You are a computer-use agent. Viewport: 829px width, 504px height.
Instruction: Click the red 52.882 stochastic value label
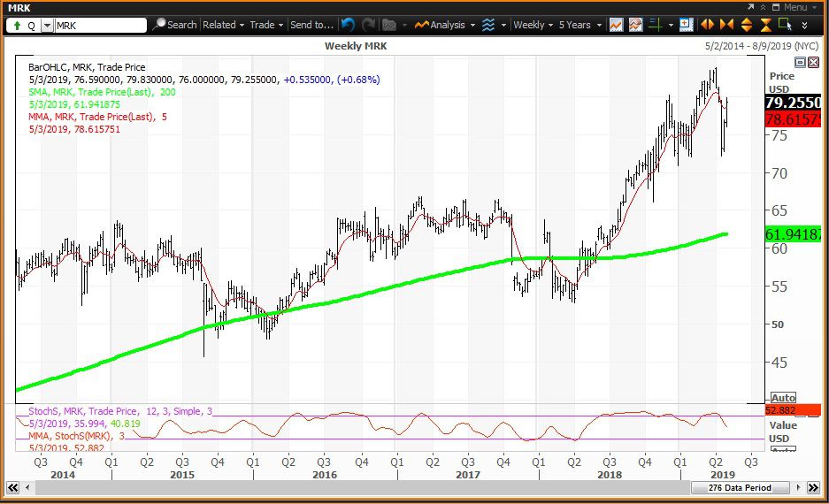[793, 410]
